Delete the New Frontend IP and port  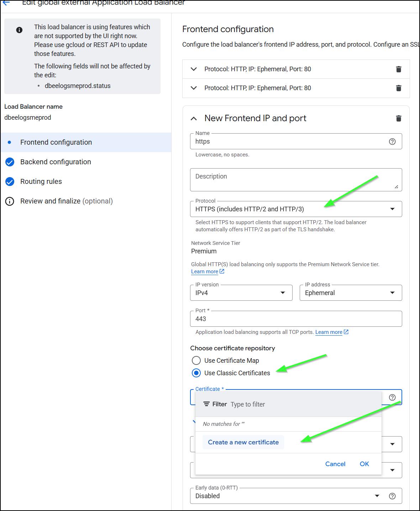pos(399,118)
